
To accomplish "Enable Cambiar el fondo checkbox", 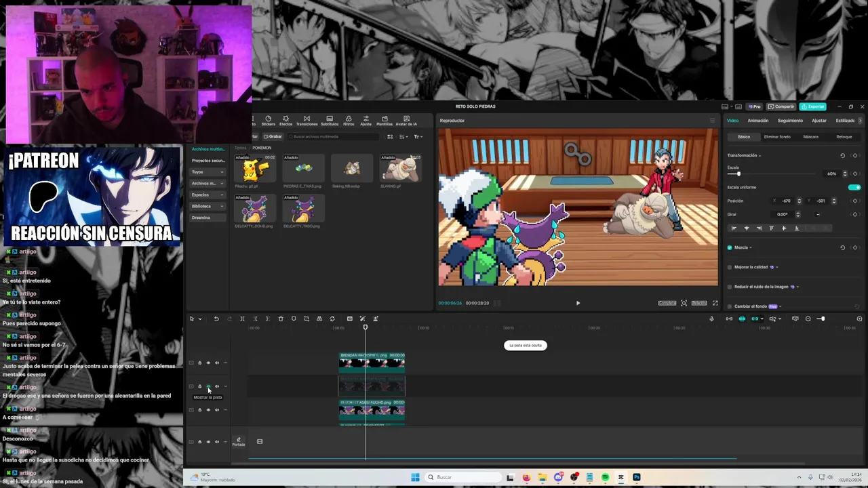I will pyautogui.click(x=730, y=306).
